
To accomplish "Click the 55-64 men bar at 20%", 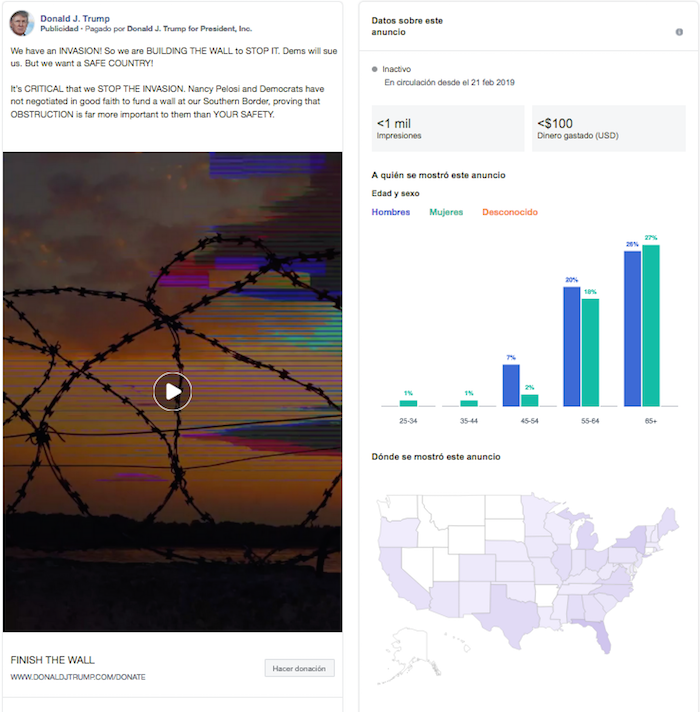I will point(572,346).
